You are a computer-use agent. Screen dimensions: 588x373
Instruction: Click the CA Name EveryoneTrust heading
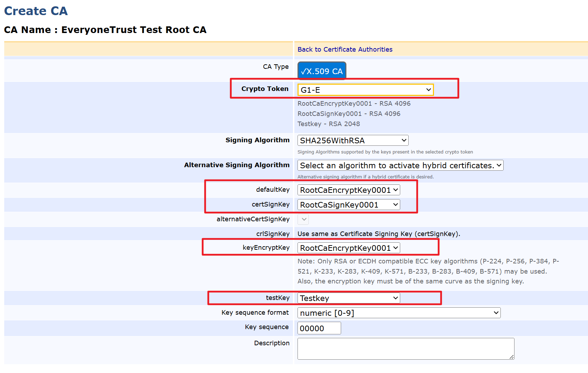click(x=105, y=30)
